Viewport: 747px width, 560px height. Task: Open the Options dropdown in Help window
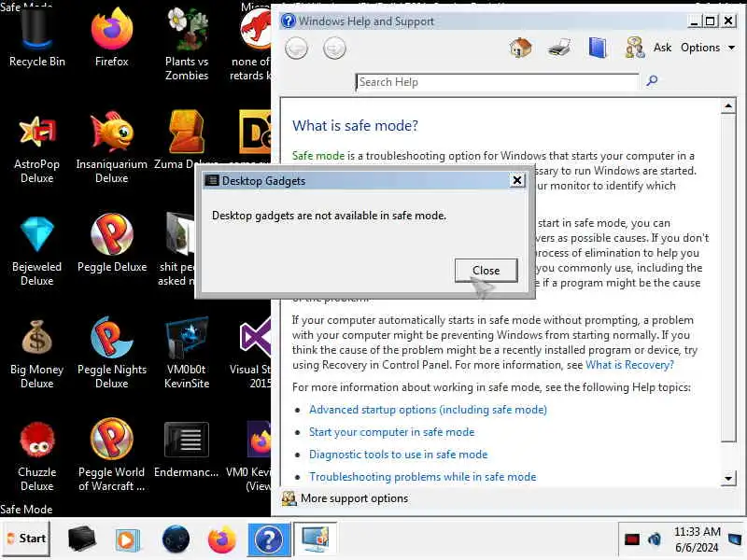pos(708,48)
